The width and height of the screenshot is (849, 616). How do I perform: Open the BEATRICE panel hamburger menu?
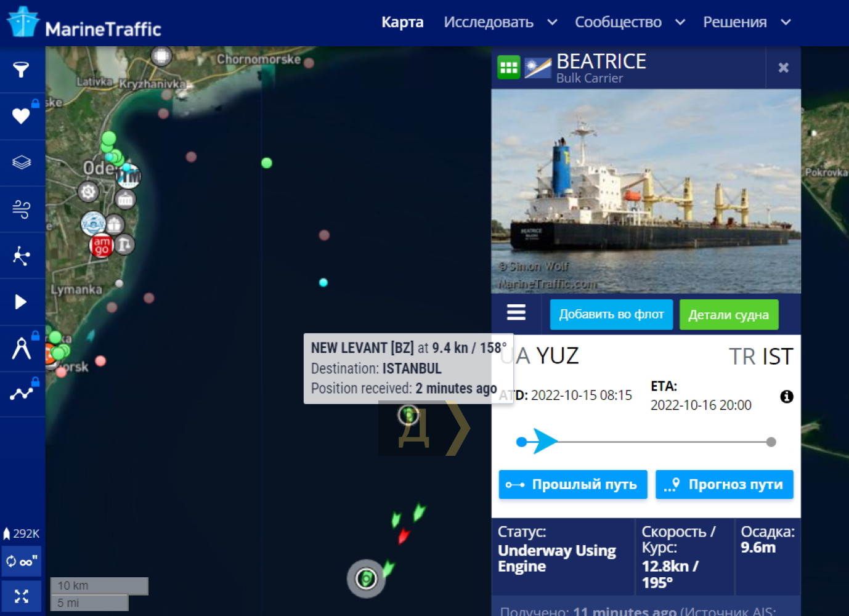coord(516,313)
